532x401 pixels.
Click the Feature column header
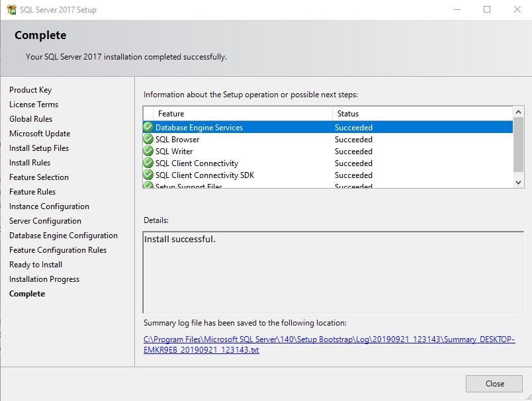pyautogui.click(x=171, y=114)
